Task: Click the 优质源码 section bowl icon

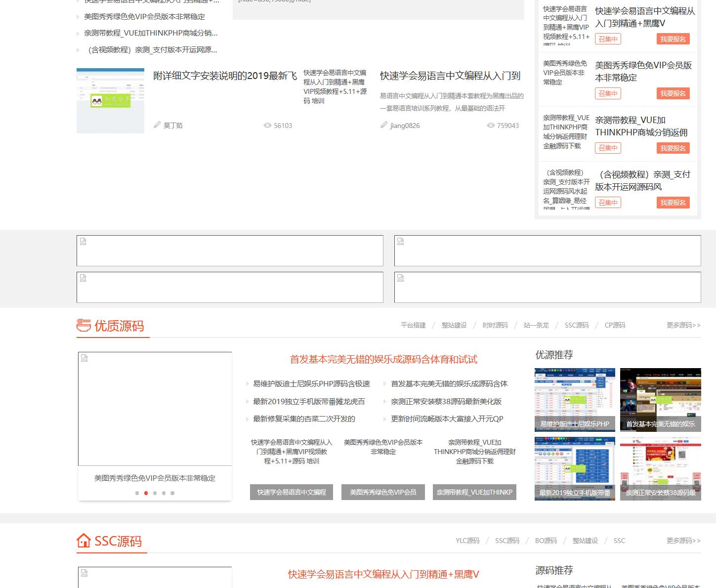Action: 84,325
